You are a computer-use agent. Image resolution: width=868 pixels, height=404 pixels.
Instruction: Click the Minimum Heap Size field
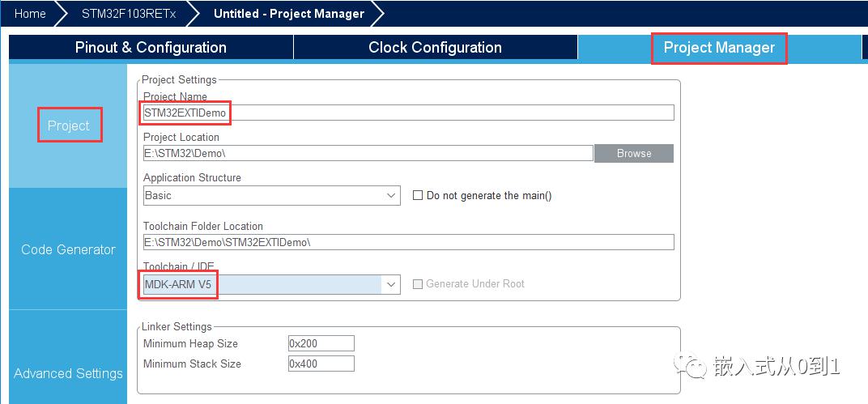click(321, 343)
